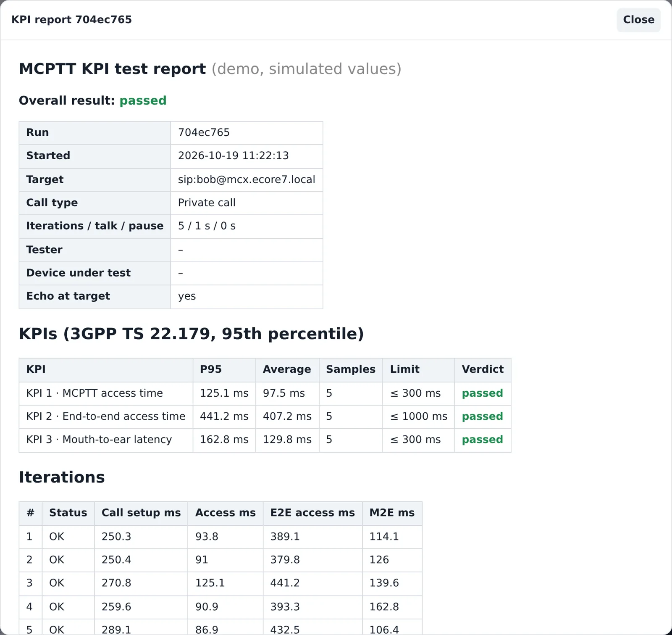The width and height of the screenshot is (672, 635).
Task: Click the green Overall result passed text
Action: click(143, 101)
